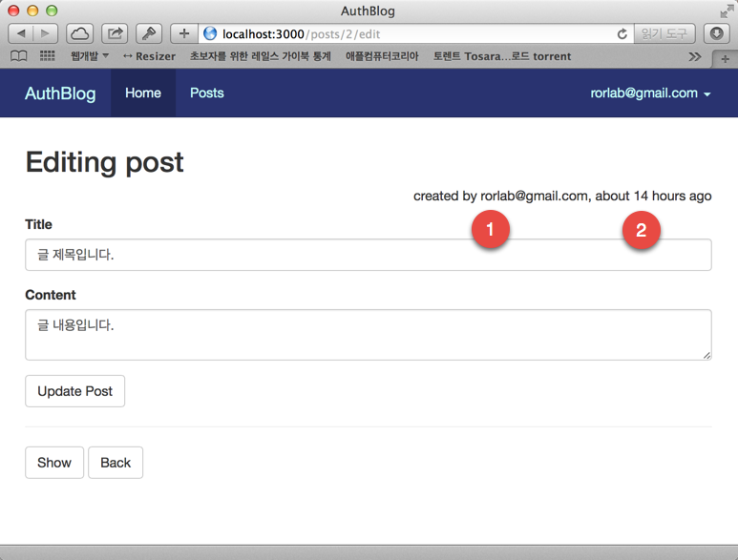The image size is (738, 560).
Task: Click the browser forward arrow button
Action: tap(45, 33)
